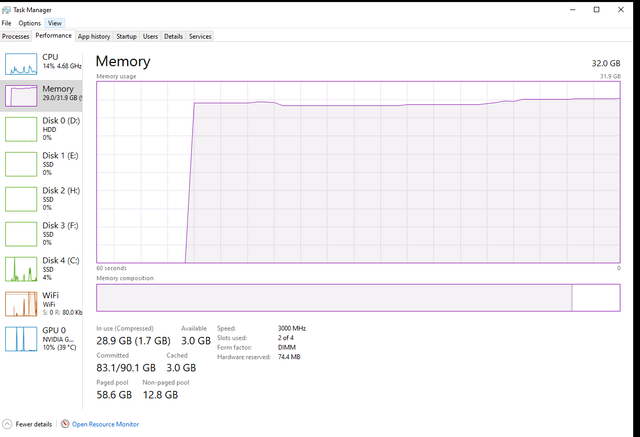Open the Details tab
The height and width of the screenshot is (437, 640).
[173, 36]
